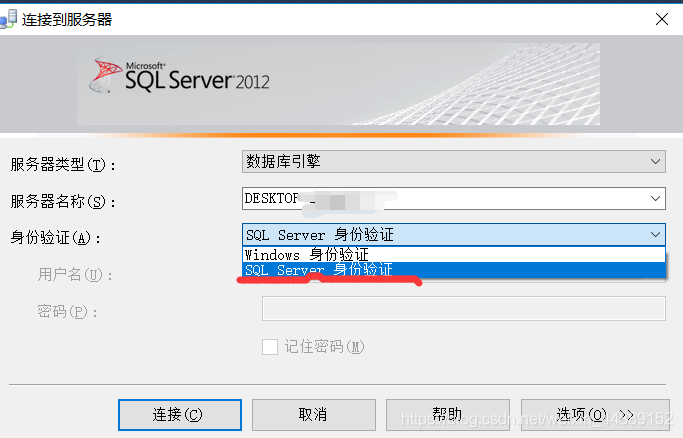Open the 服务器类型 dropdown arrow

(x=655, y=162)
